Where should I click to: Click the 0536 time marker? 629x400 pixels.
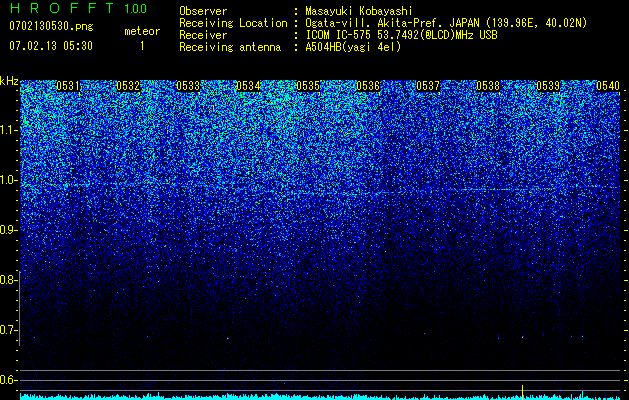coord(368,86)
